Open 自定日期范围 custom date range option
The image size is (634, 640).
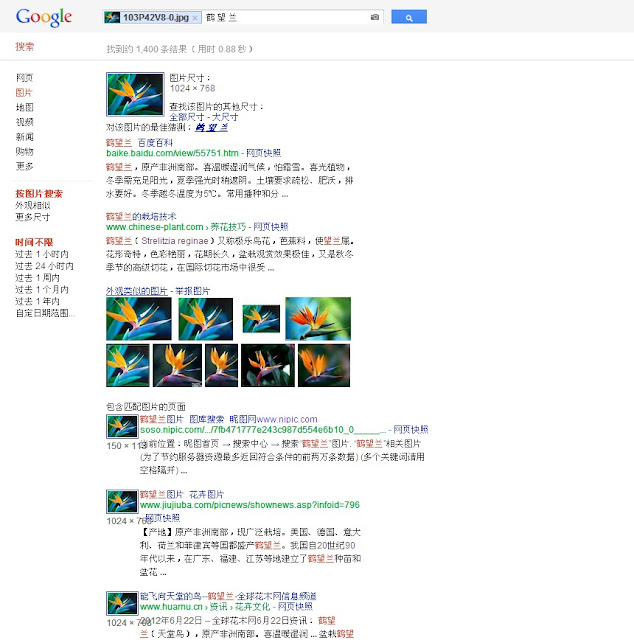(44, 314)
